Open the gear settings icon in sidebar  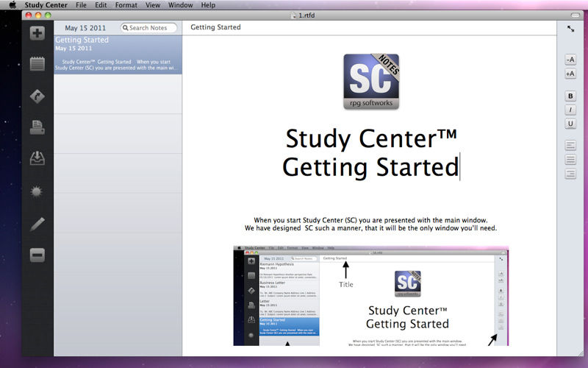(36, 192)
